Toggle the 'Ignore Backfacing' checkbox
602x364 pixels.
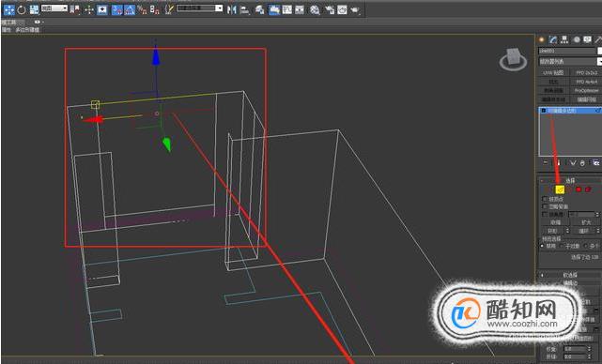point(545,206)
